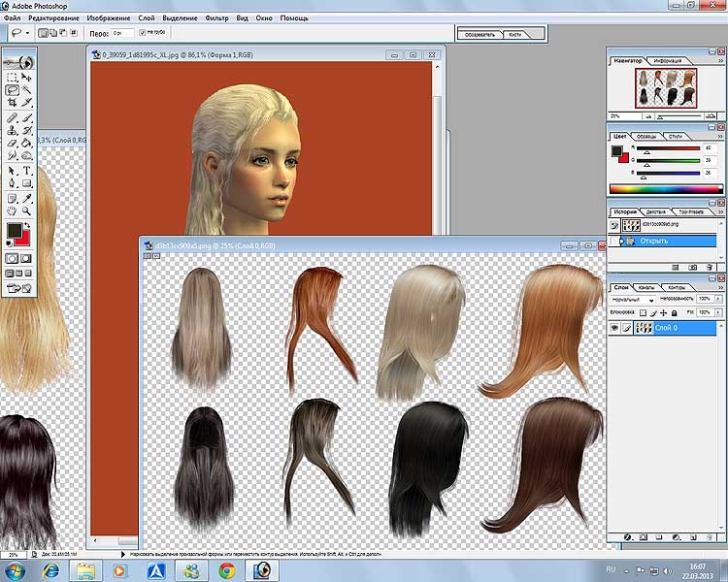Select the Lasso tool in toolbox
The height and width of the screenshot is (582, 728).
click(x=12, y=89)
